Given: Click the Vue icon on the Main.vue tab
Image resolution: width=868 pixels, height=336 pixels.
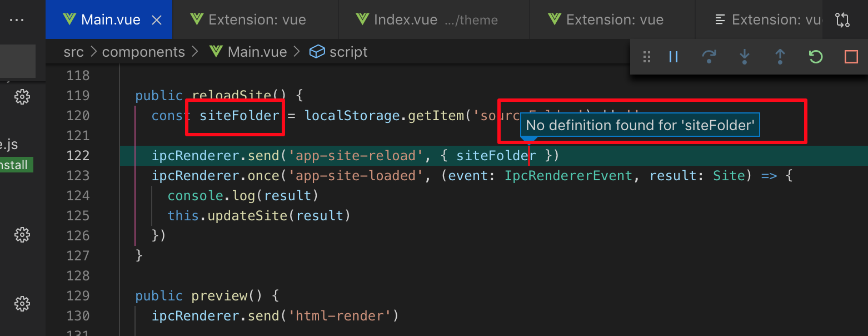Looking at the screenshot, I should (x=69, y=19).
